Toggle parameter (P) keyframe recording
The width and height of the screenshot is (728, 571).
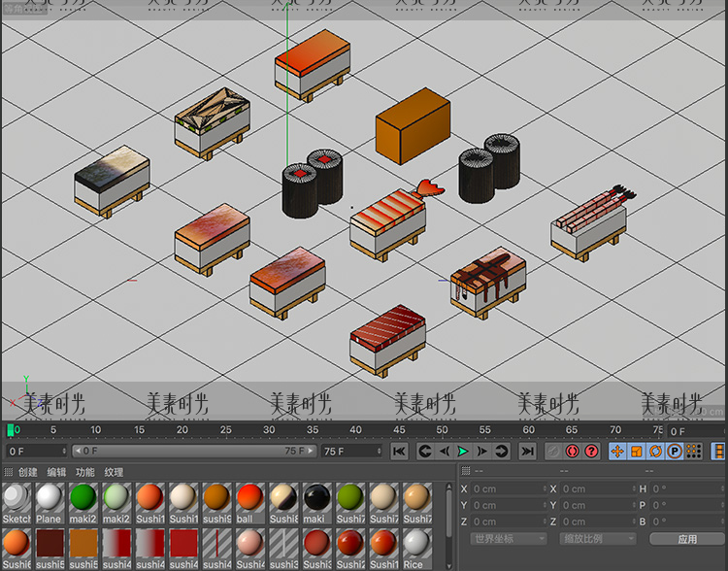click(675, 452)
